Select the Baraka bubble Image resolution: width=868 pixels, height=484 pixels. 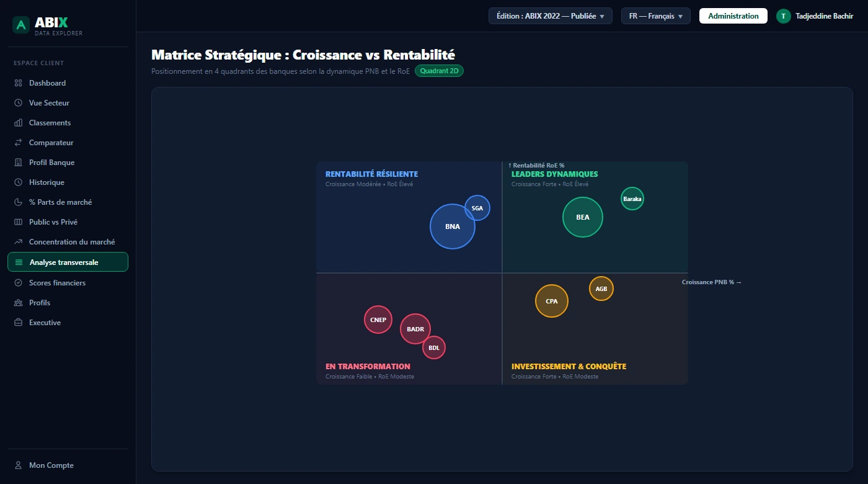pyautogui.click(x=632, y=199)
